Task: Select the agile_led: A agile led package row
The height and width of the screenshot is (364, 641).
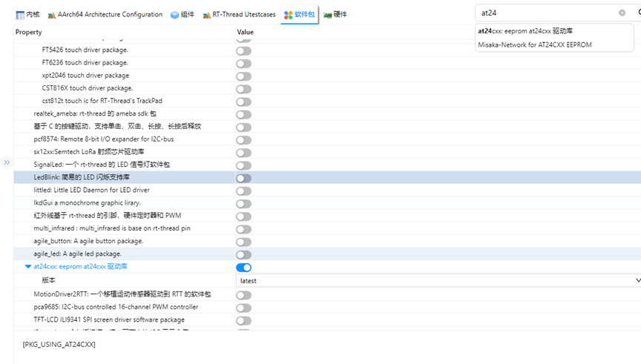Action: pos(78,254)
